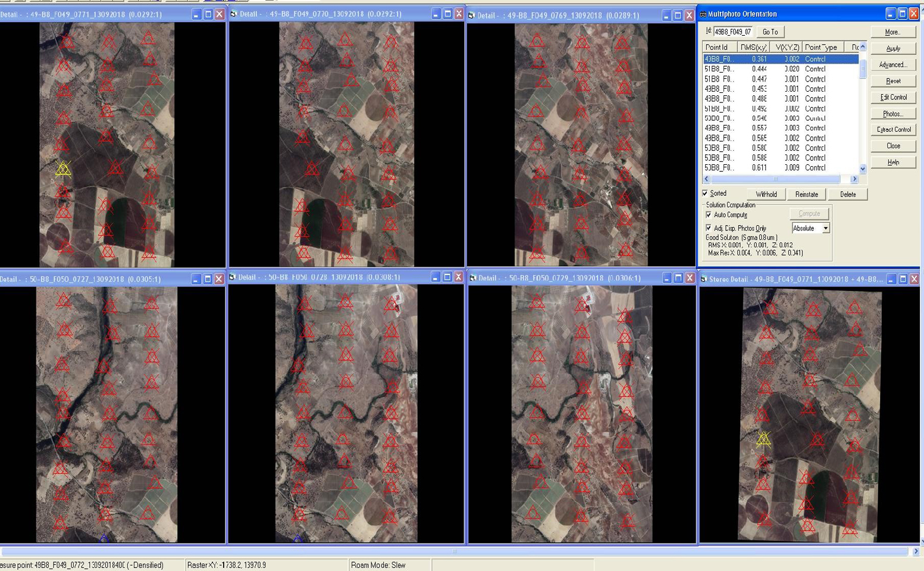This screenshot has width=924, height=571.
Task: Click the point list scroll-down arrow
Action: coord(863,169)
